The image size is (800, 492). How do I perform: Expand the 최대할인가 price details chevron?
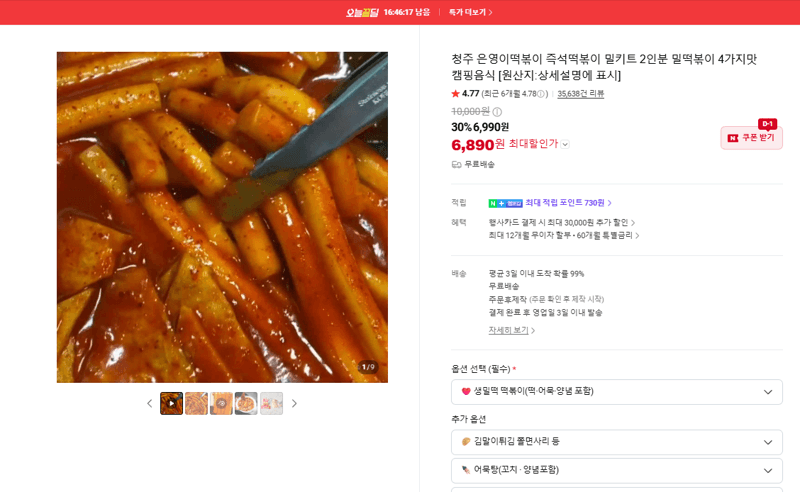pyautogui.click(x=565, y=144)
